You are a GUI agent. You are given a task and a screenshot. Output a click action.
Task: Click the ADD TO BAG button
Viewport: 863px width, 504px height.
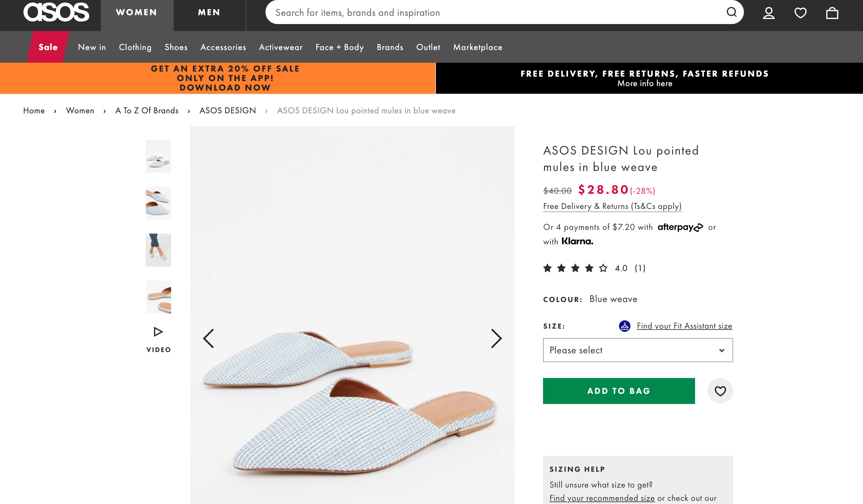click(x=618, y=391)
